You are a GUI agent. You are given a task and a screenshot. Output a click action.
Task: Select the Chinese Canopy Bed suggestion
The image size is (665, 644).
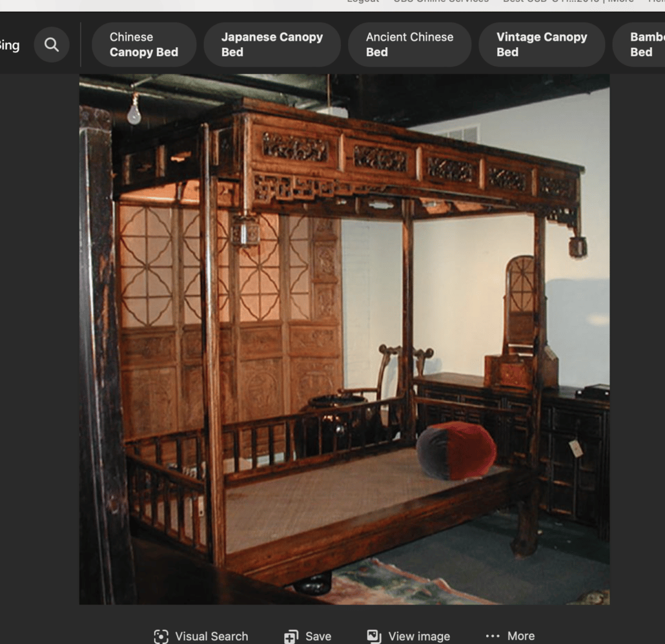144,45
